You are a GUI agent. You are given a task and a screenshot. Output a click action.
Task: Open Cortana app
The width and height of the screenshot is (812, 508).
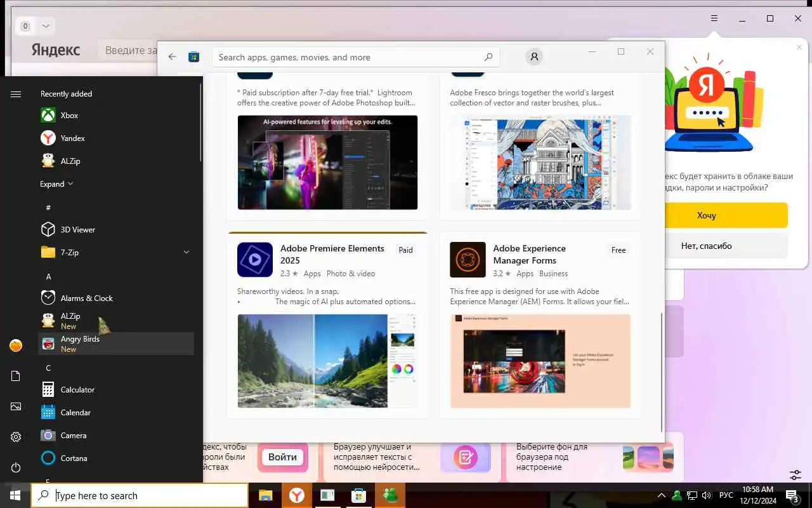click(x=116, y=458)
